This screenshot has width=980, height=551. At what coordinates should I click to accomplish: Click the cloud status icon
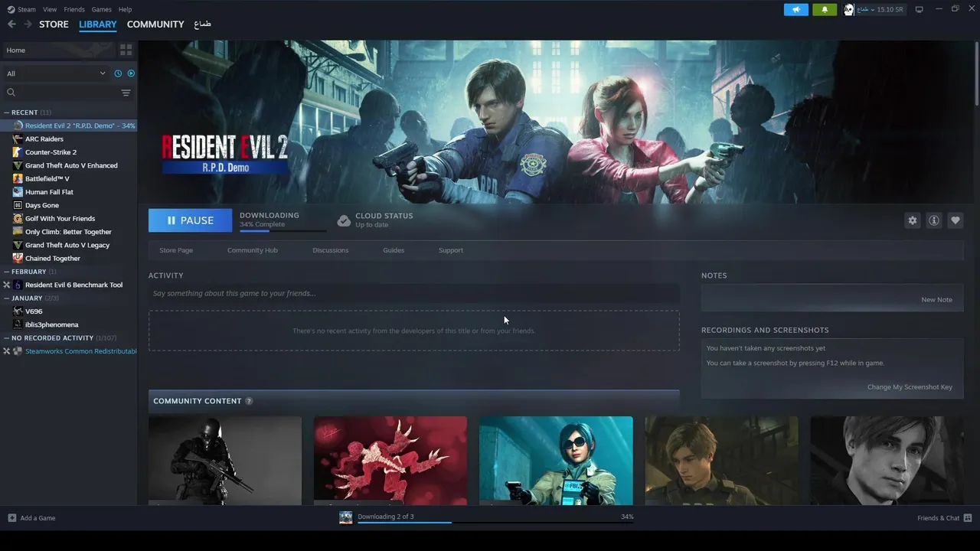[344, 220]
